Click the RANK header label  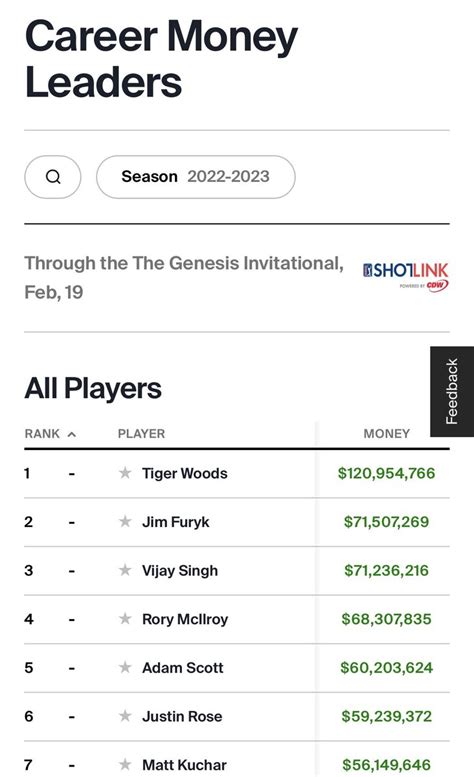tap(42, 434)
